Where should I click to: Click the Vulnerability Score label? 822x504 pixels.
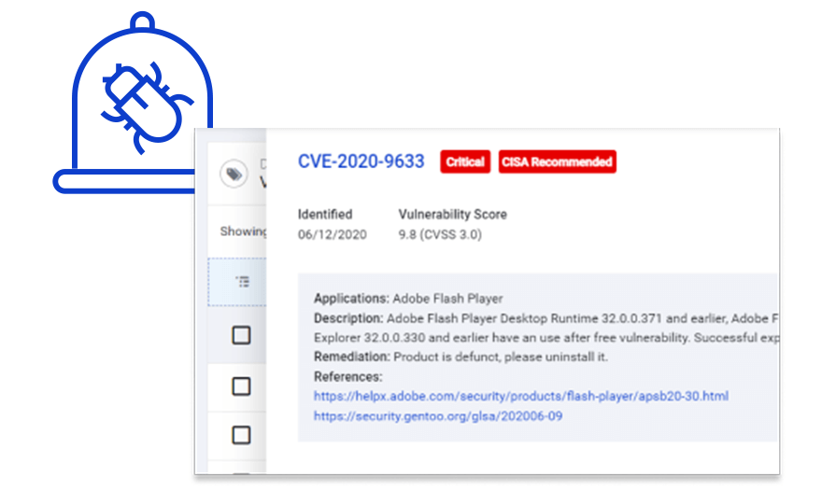452,215
